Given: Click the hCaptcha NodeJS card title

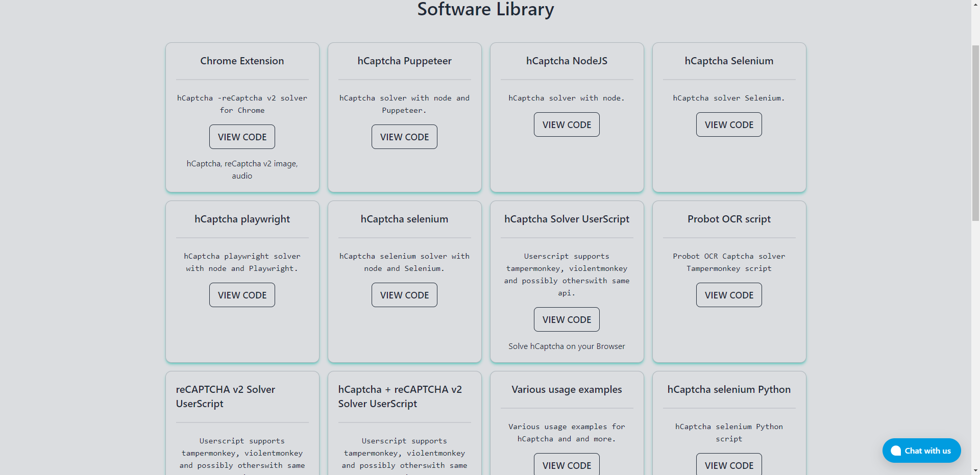Looking at the screenshot, I should pyautogui.click(x=567, y=61).
